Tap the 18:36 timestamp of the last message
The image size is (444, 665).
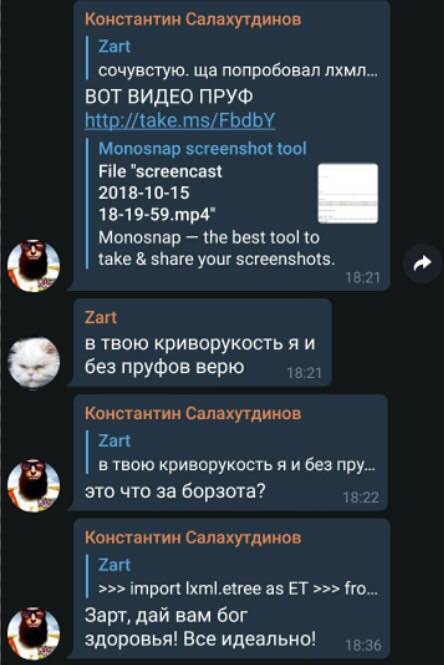pos(363,645)
